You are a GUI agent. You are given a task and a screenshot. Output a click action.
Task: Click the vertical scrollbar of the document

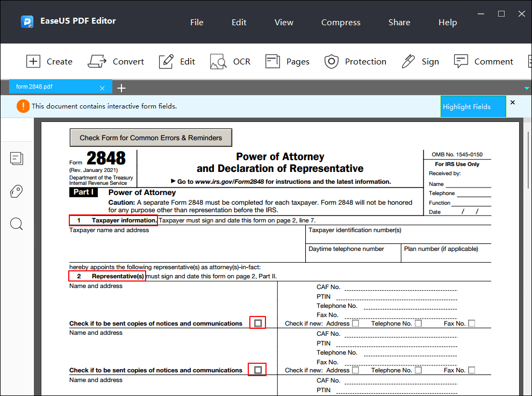coord(528,160)
